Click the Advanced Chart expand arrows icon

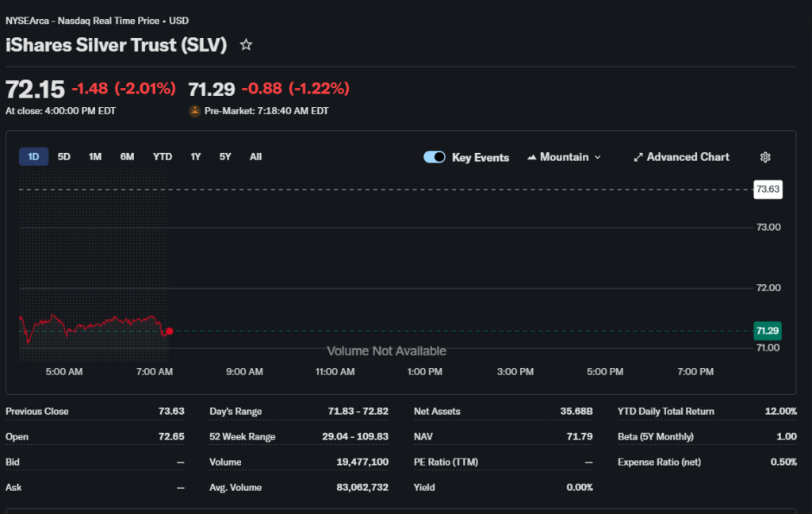638,157
